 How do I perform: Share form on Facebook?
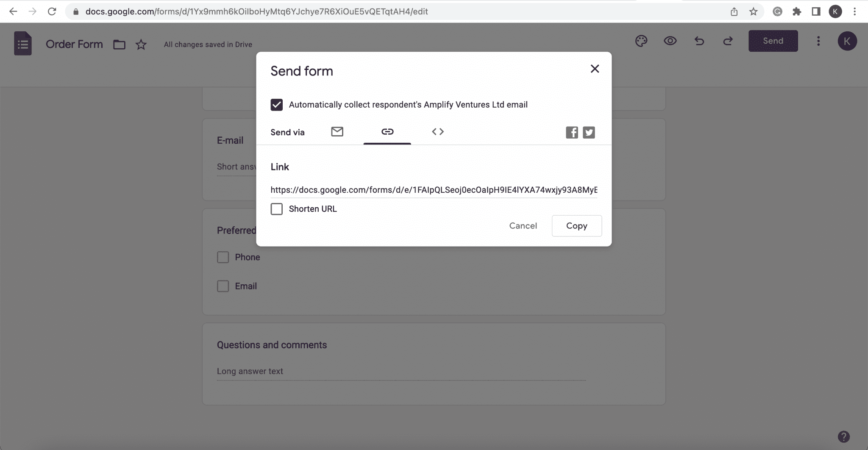[x=572, y=133]
